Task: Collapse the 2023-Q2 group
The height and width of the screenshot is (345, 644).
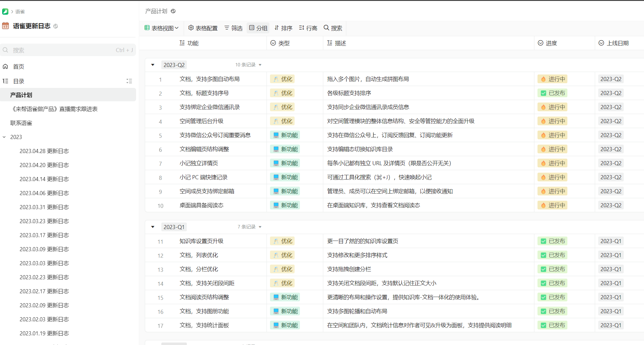Action: coord(153,65)
